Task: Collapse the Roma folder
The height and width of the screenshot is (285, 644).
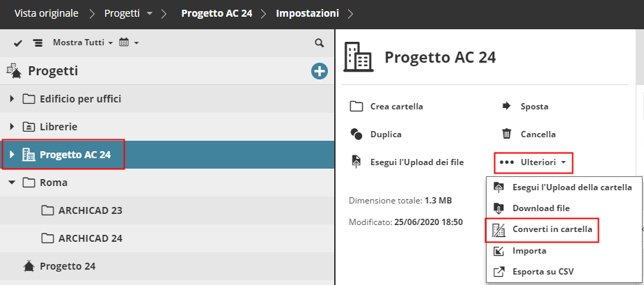Action: (12, 183)
